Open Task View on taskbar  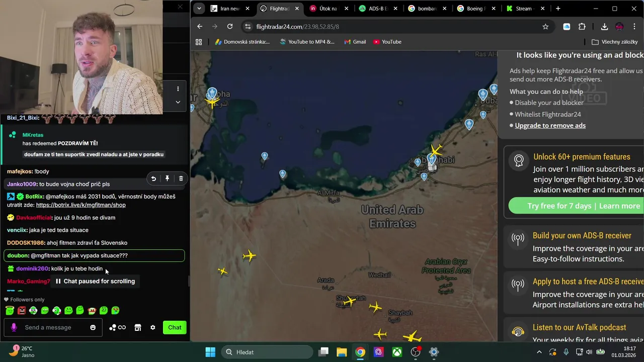pyautogui.click(x=324, y=352)
